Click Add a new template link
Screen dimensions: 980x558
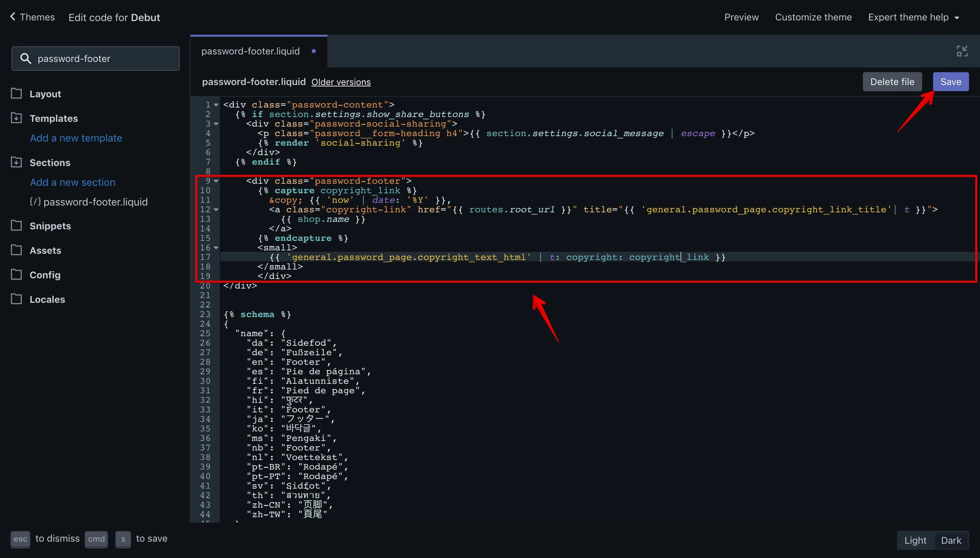tap(76, 138)
